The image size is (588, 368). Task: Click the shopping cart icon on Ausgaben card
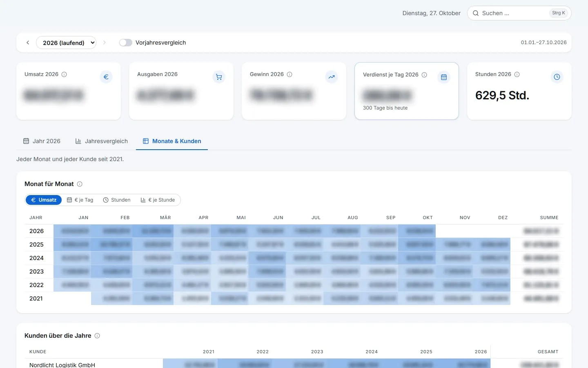[x=219, y=77]
